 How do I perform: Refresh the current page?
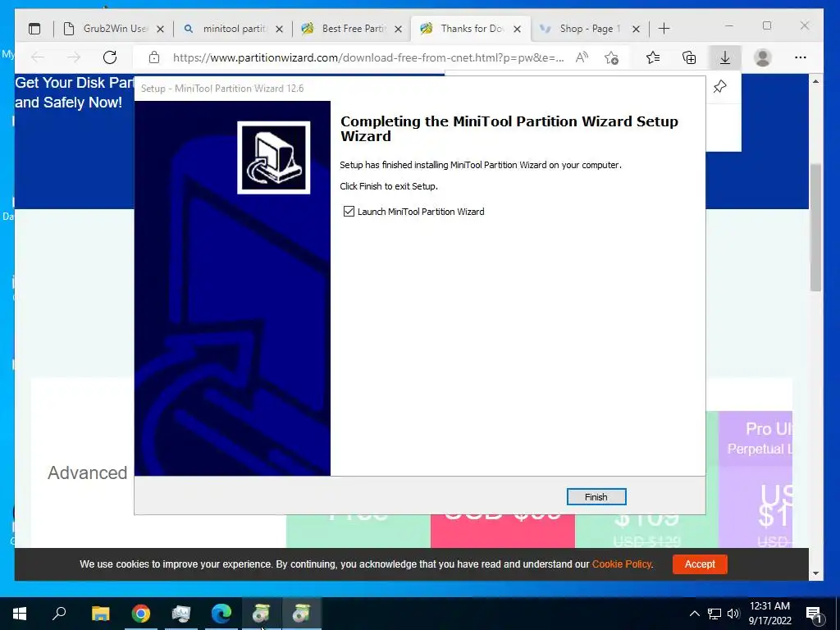pyautogui.click(x=110, y=57)
